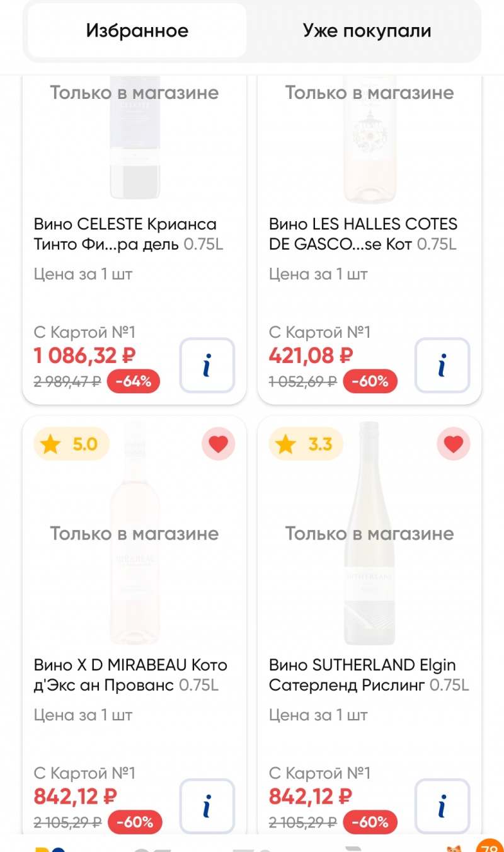Image resolution: width=504 pixels, height=852 pixels.
Task: Tap the 1 086,32 ₽ card price
Action: (85, 355)
